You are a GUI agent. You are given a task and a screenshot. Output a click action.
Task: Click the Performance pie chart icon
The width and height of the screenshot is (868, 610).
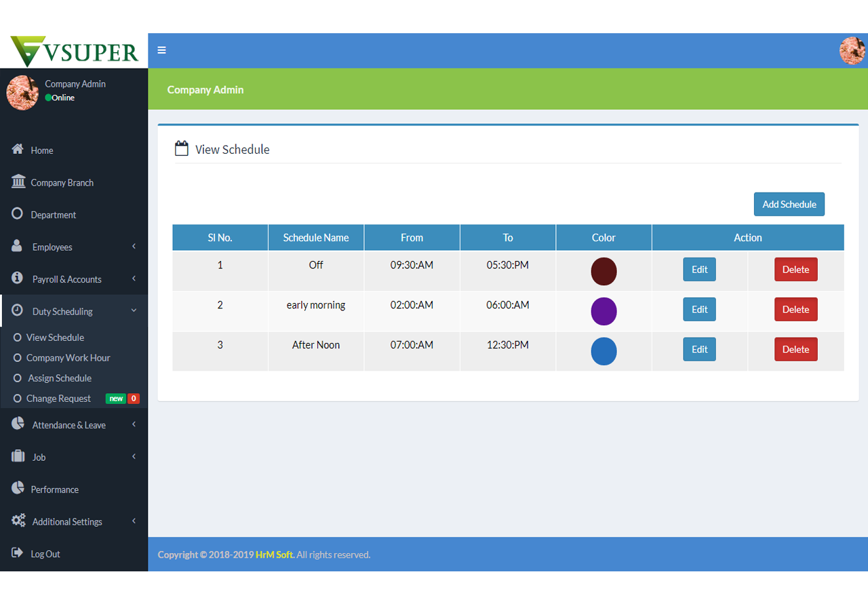pyautogui.click(x=18, y=488)
